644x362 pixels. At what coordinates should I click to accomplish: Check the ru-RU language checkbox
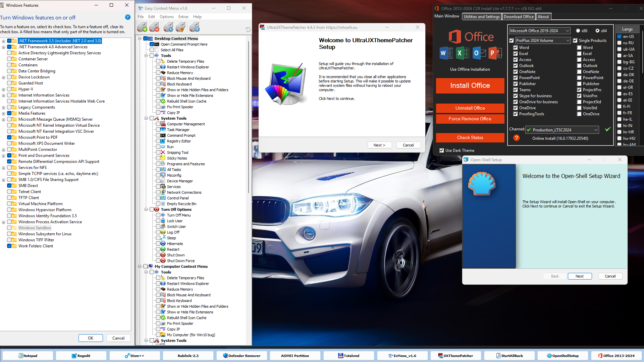click(x=620, y=43)
